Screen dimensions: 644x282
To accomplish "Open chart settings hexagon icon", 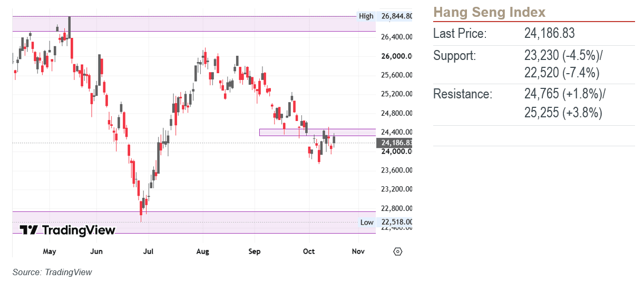I will [x=398, y=251].
